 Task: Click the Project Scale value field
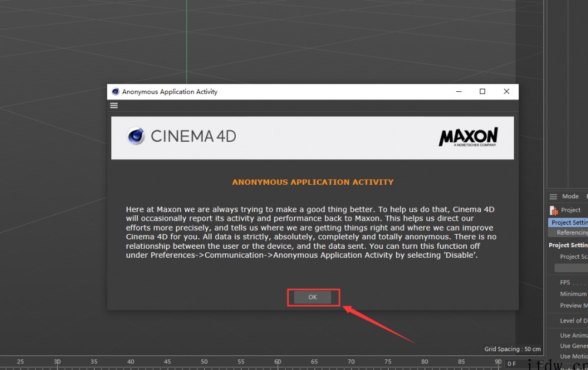[570, 268]
